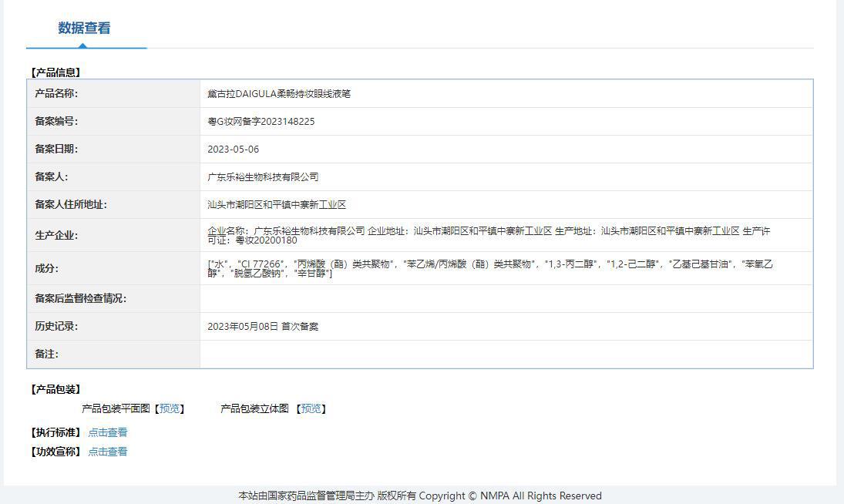Open 功效宣称 点击查看 link
Image resolution: width=844 pixels, height=504 pixels.
tap(108, 452)
